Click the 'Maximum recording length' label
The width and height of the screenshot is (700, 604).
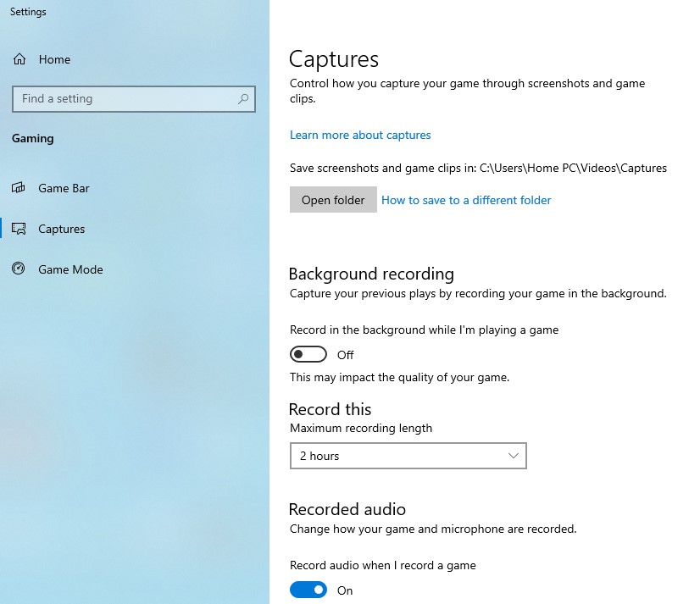click(361, 428)
